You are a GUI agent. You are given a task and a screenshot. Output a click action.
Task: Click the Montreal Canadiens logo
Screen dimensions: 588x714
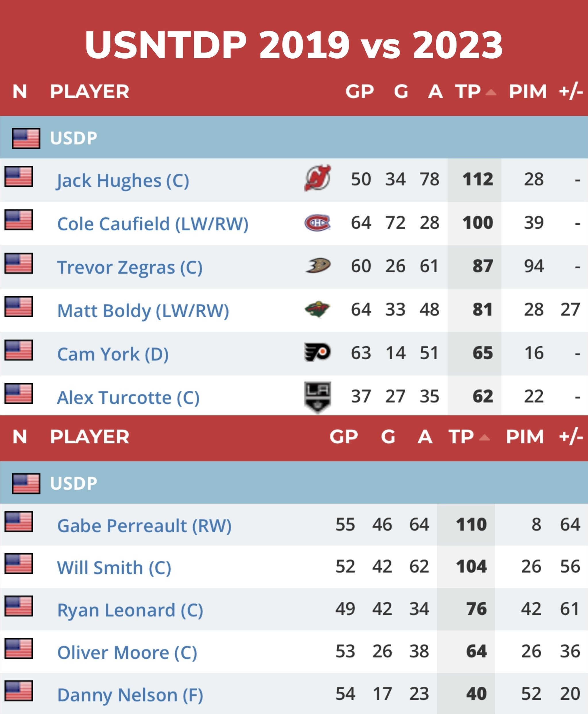point(317,222)
